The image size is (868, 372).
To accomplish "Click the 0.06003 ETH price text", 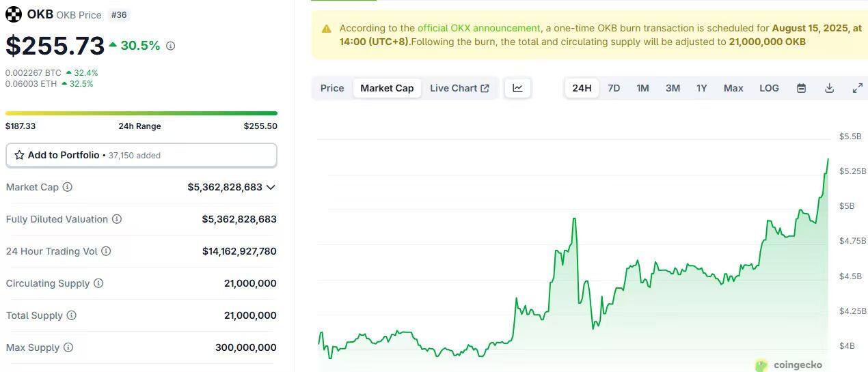I will (x=31, y=83).
